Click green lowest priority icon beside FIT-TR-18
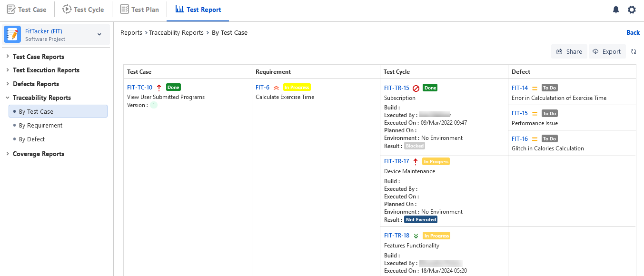 [416, 236]
